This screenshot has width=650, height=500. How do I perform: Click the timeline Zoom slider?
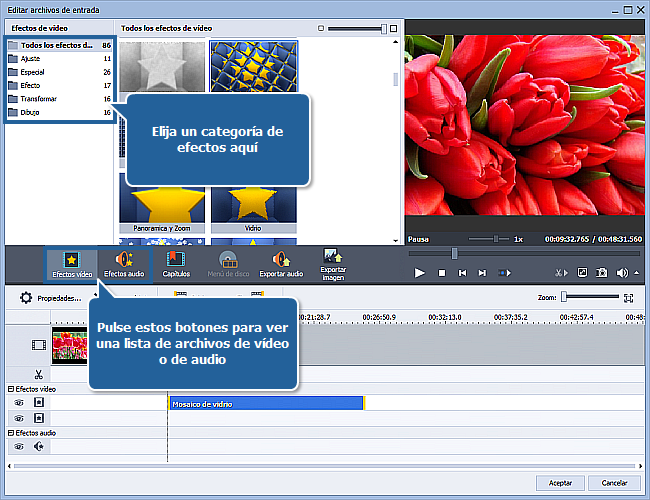pos(565,297)
